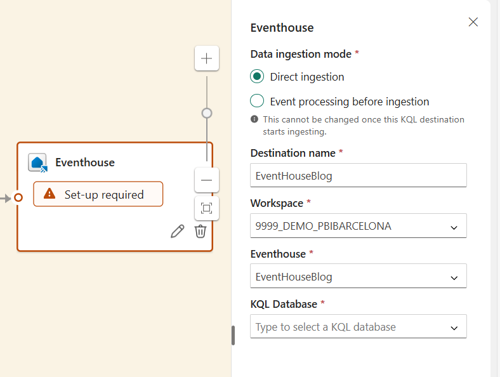
Task: Edit the Eventhouse node with pencil icon
Action: point(177,231)
